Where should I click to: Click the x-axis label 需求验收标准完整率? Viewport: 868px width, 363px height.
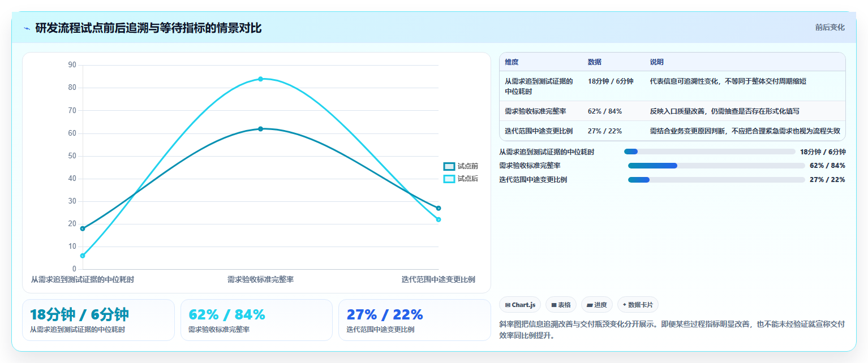(260, 279)
